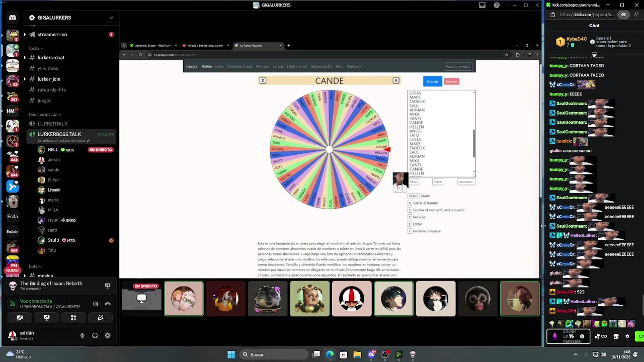The width and height of the screenshot is (644, 362).
Task: Open the lurker-join channel
Action: (x=70, y=79)
